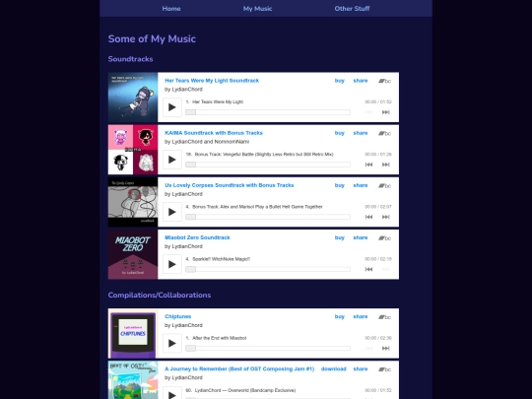
Task: Click the Miaobot Zero progress bar
Action: [x=268, y=269]
